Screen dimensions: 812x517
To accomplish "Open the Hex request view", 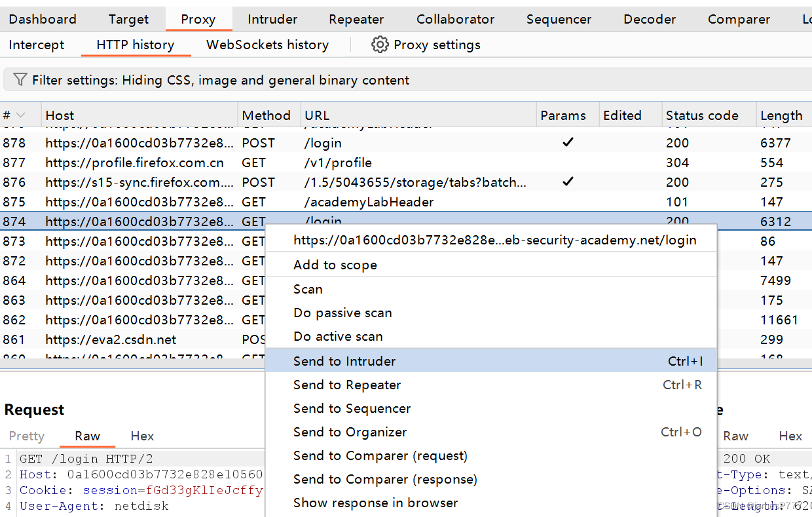I will (x=141, y=436).
